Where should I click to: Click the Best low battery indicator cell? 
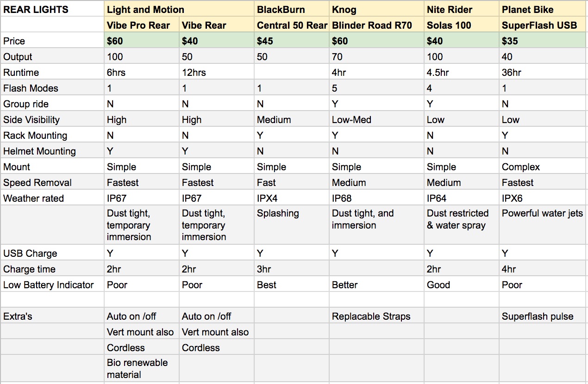267,285
